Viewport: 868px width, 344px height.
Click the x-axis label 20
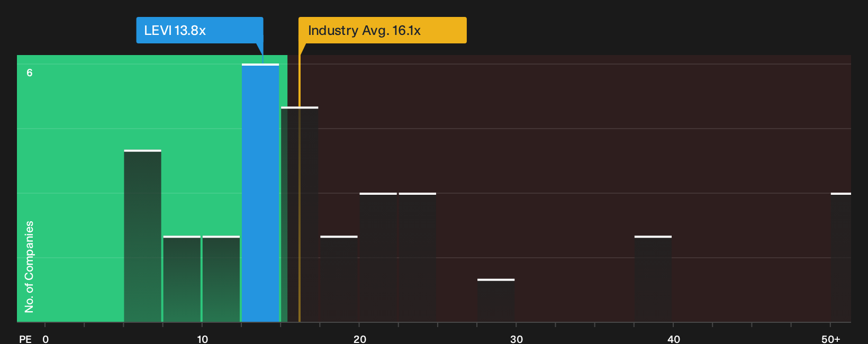tap(360, 339)
